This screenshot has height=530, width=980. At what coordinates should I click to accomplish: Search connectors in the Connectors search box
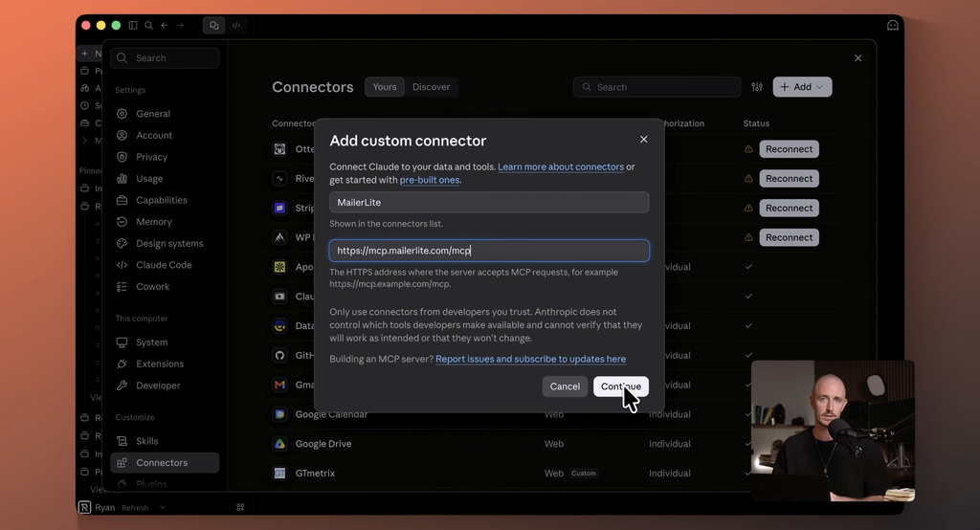point(657,87)
